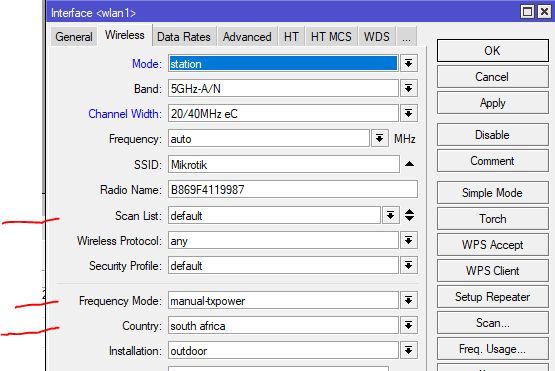The width and height of the screenshot is (555, 371).
Task: Add a Comment to the interface
Action: coord(493,161)
